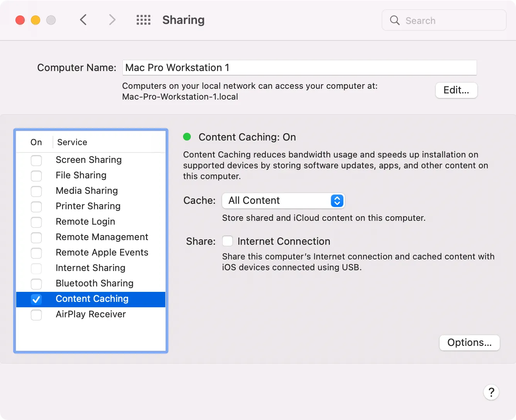Select Remote Management in the services list
The height and width of the screenshot is (420, 516).
click(102, 237)
